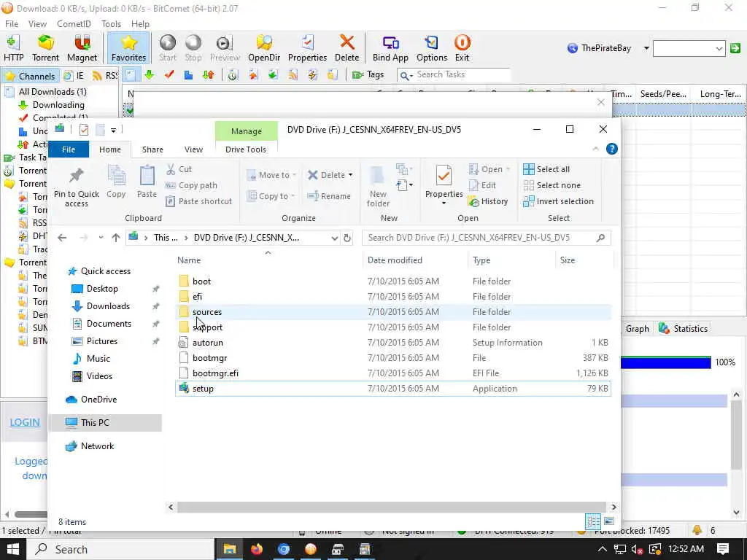This screenshot has height=560, width=747.
Task: Click Select all in Explorer ribbon
Action: (546, 169)
